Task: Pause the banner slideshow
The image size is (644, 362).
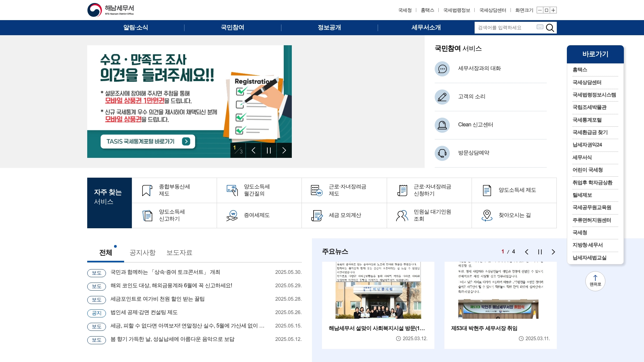Action: click(x=269, y=150)
